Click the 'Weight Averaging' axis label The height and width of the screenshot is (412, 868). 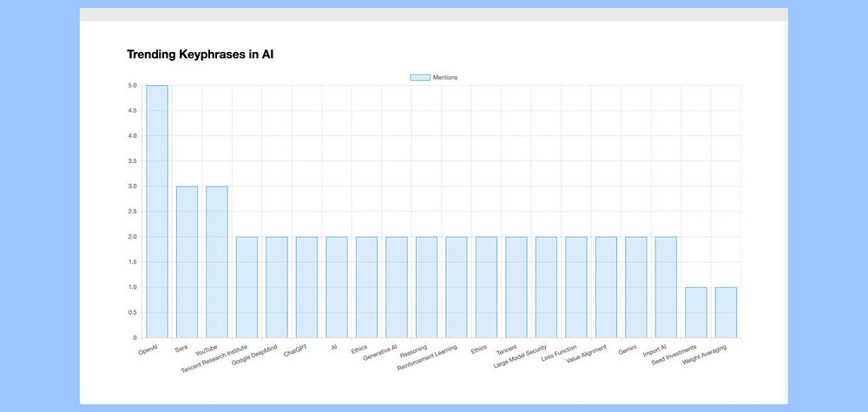tap(704, 355)
